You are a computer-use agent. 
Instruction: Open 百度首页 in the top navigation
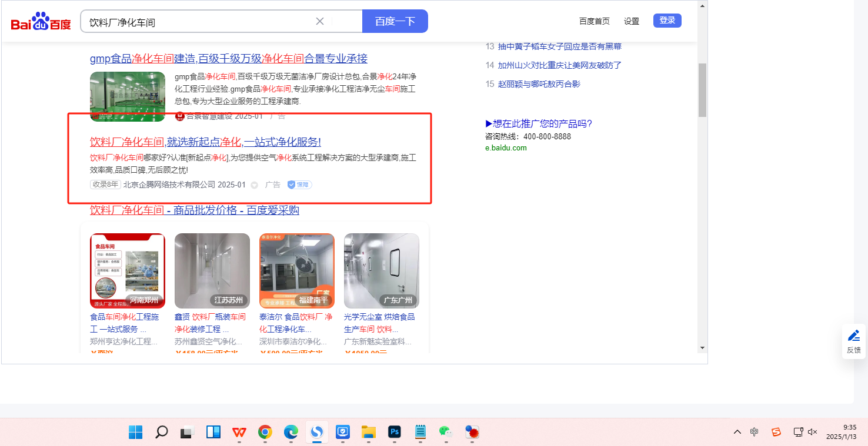594,21
